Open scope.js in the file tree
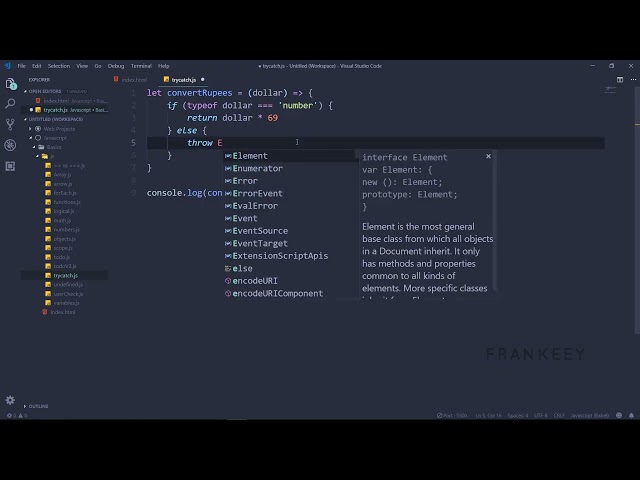Viewport: 640px width, 480px height. point(62,248)
